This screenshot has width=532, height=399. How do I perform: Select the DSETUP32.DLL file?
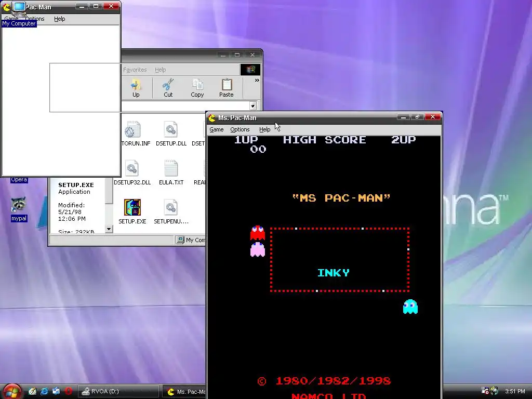coord(132,172)
